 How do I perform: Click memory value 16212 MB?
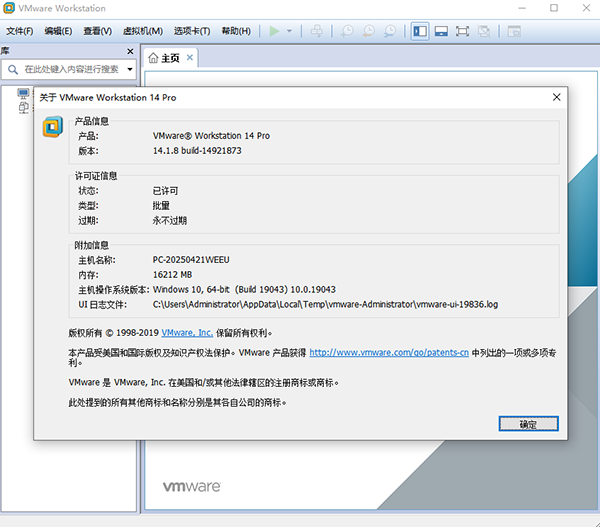click(x=172, y=275)
